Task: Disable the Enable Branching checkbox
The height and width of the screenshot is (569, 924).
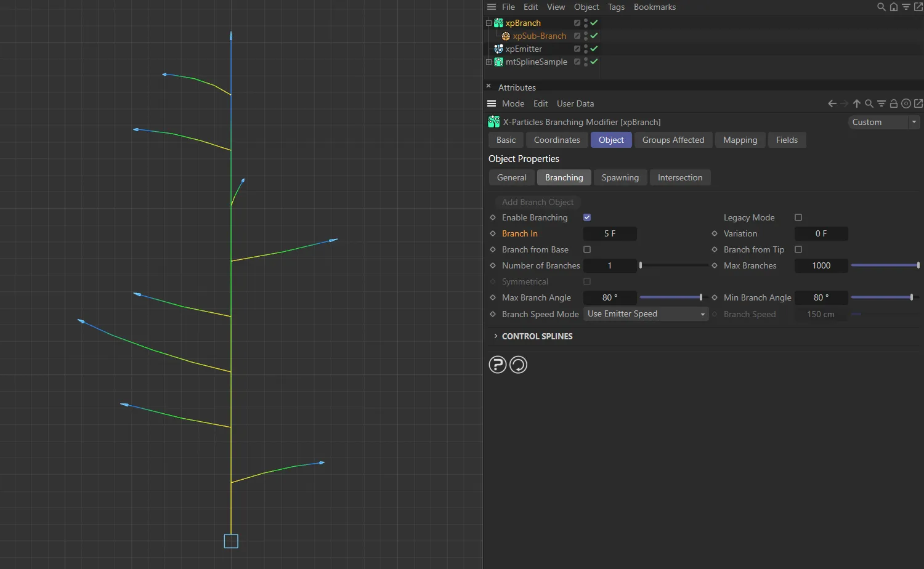Action: coord(587,217)
